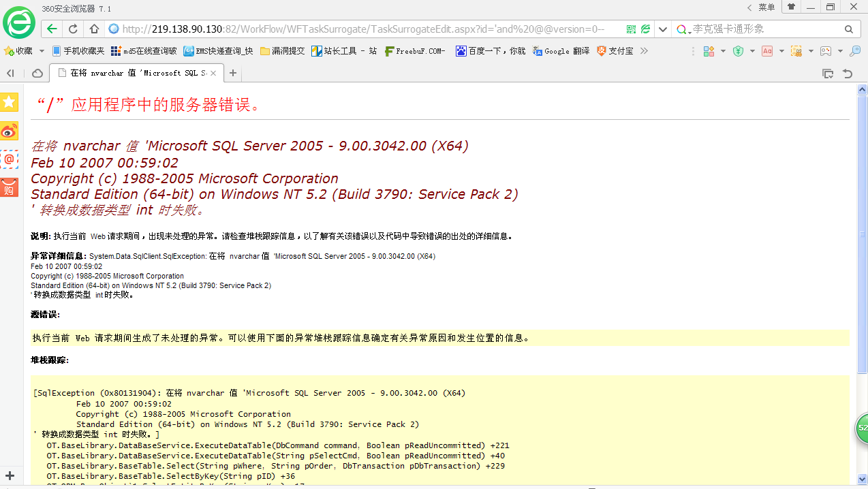This screenshot has height=489, width=868.
Task: Open sidebar Weibo icon
Action: [x=10, y=131]
